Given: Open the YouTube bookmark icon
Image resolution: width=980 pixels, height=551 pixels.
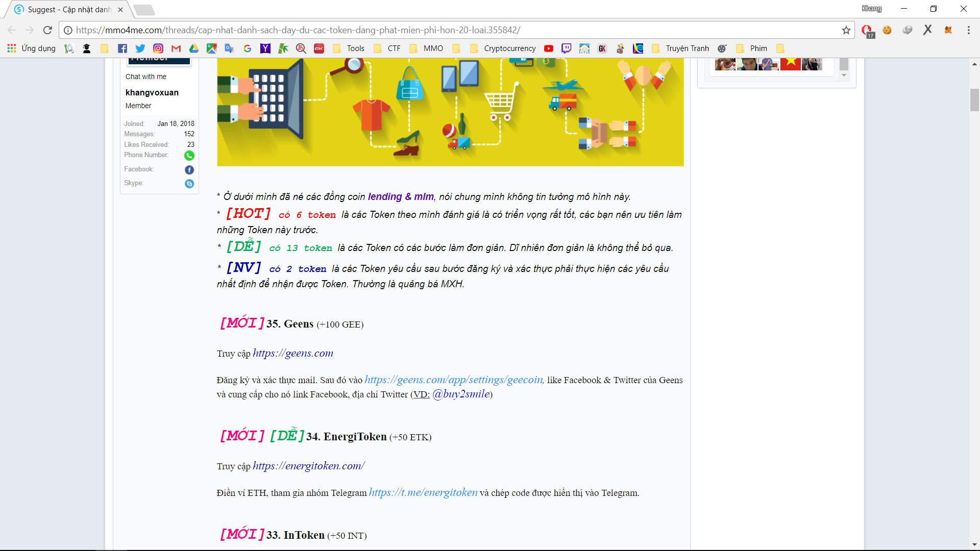Looking at the screenshot, I should point(549,48).
